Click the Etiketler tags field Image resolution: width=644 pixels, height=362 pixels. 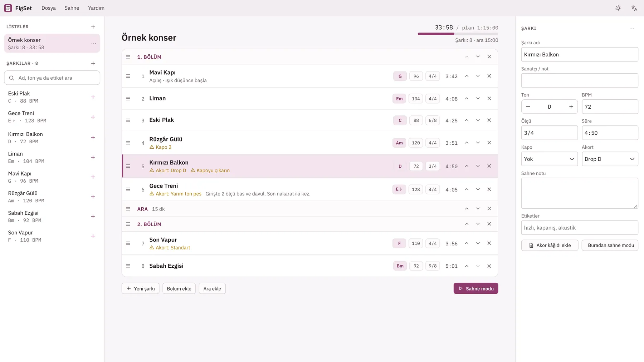pos(580,228)
